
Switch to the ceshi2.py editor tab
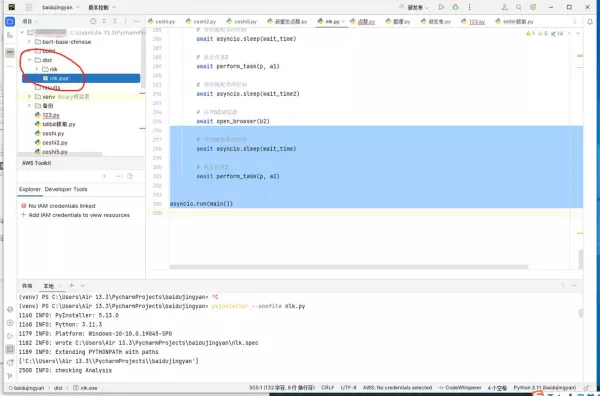point(201,21)
